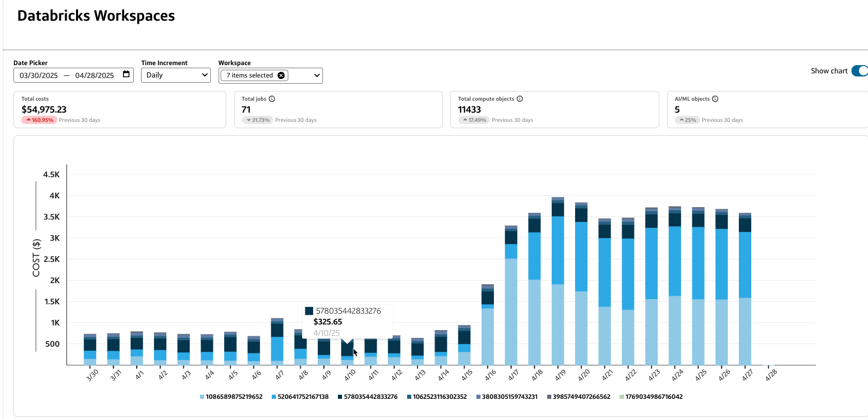
Task: Select the 4/16 bar in the chart
Action: click(488, 324)
